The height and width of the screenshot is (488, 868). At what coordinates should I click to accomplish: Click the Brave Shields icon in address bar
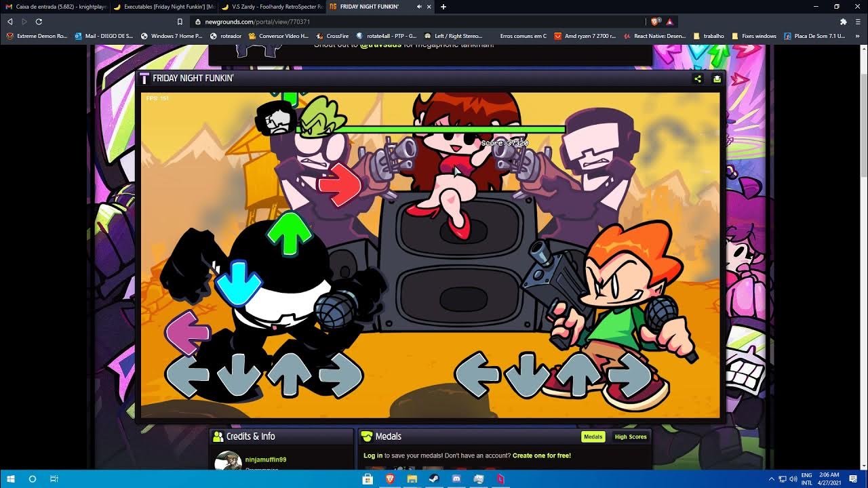[656, 22]
